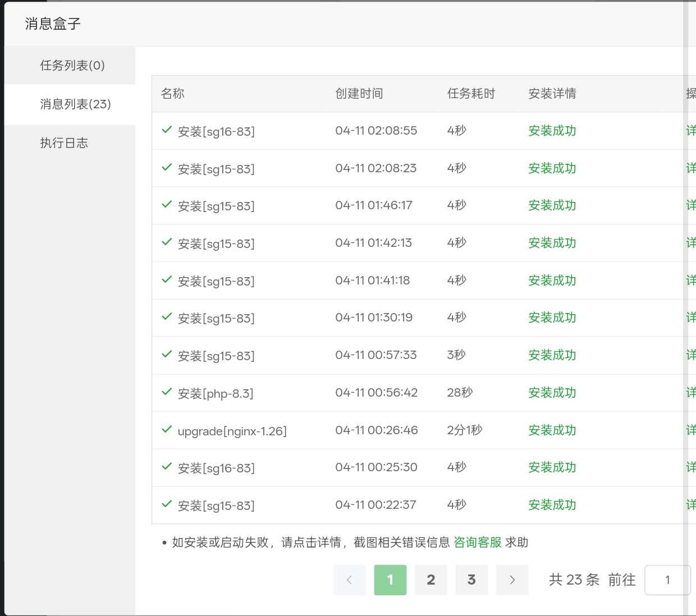The height and width of the screenshot is (616, 696).
Task: Click the page jump input field next to 前往
Action: 667,580
